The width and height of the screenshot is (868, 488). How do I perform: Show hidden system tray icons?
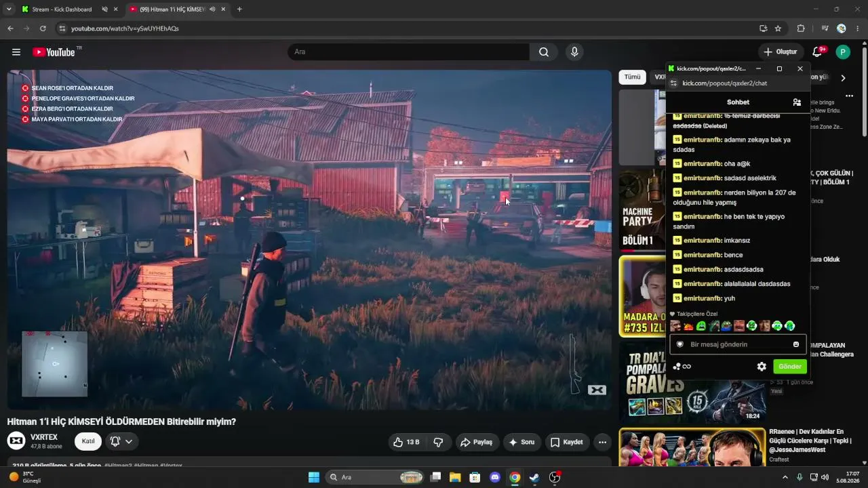pos(785,477)
